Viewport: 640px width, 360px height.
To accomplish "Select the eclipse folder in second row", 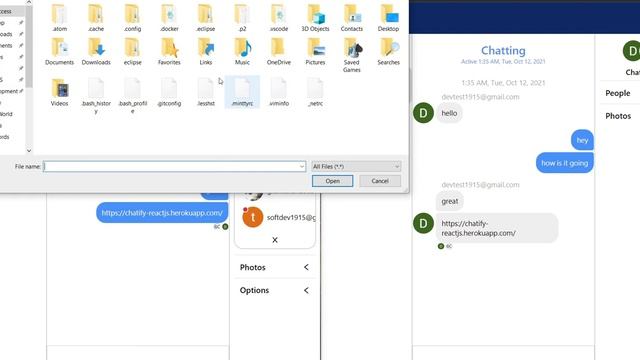I will [x=133, y=52].
